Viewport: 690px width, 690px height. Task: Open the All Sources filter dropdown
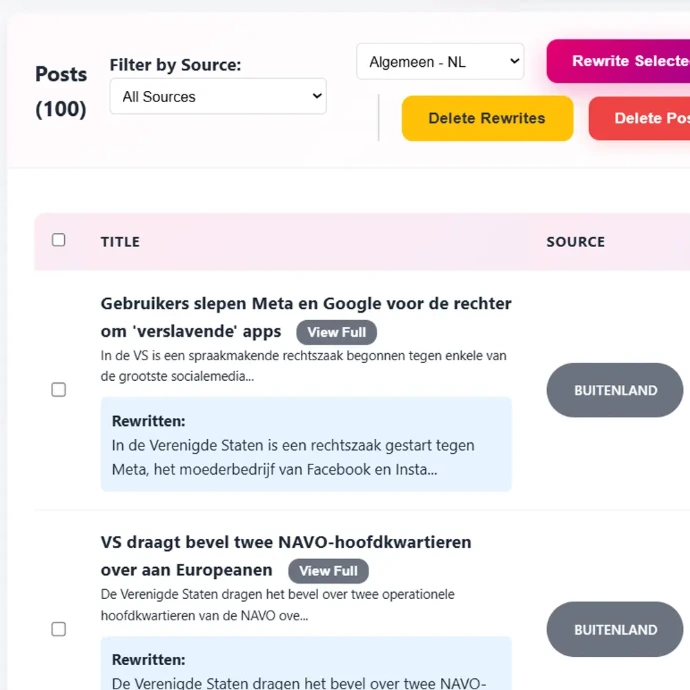tap(218, 97)
